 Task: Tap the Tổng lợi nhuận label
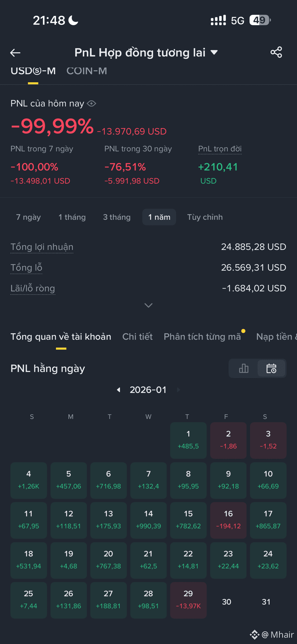point(42,247)
